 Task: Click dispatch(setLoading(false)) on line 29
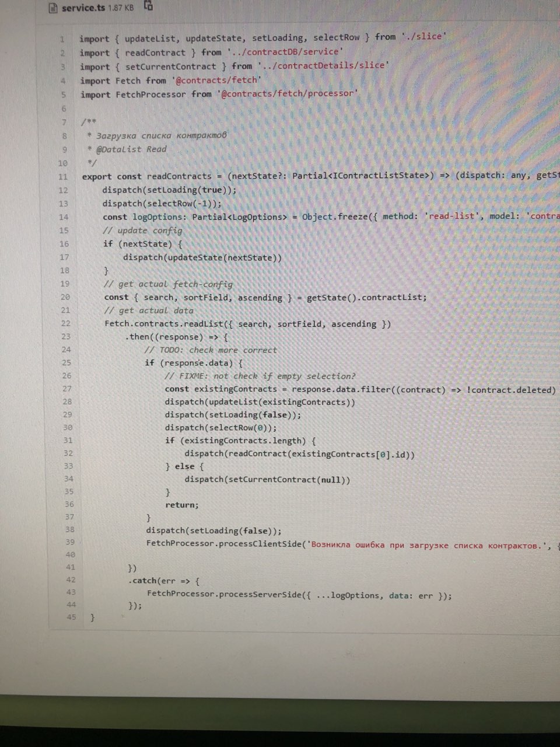point(233,415)
